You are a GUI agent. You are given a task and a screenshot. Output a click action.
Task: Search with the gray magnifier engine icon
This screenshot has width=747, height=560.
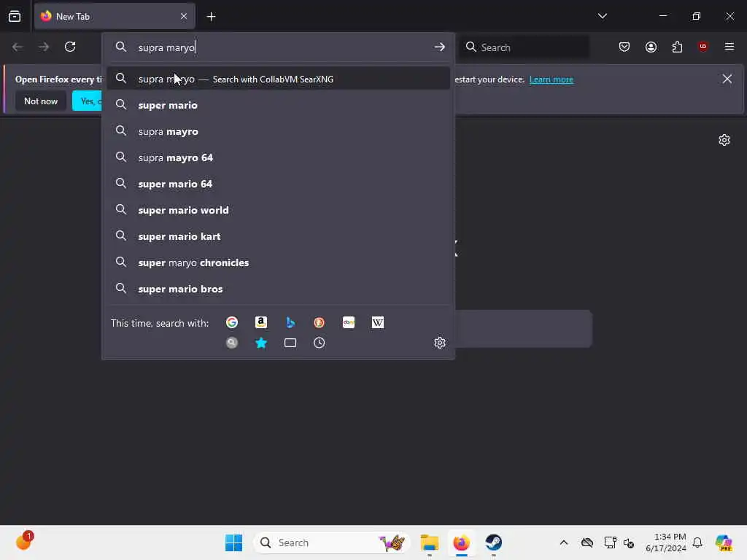pos(232,343)
